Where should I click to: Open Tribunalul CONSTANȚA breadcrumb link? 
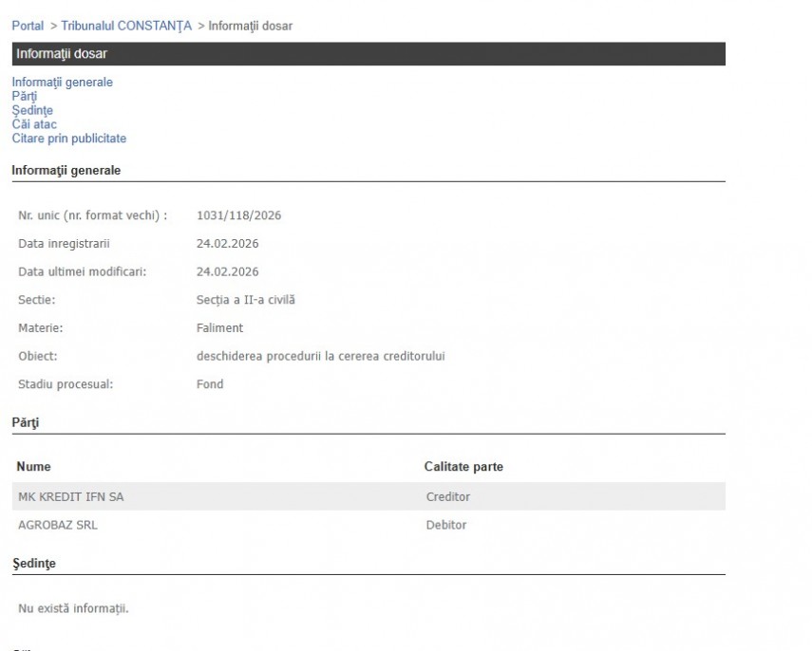tap(126, 26)
